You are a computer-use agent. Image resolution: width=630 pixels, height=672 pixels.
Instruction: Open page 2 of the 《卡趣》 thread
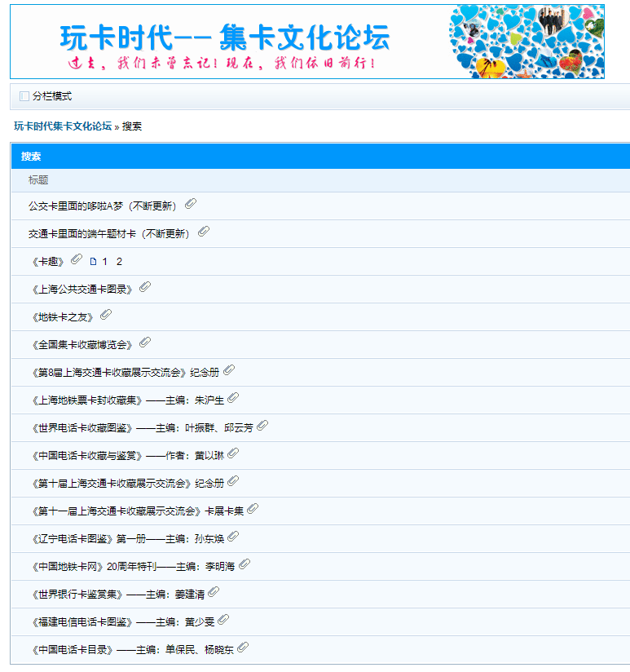[x=119, y=262]
